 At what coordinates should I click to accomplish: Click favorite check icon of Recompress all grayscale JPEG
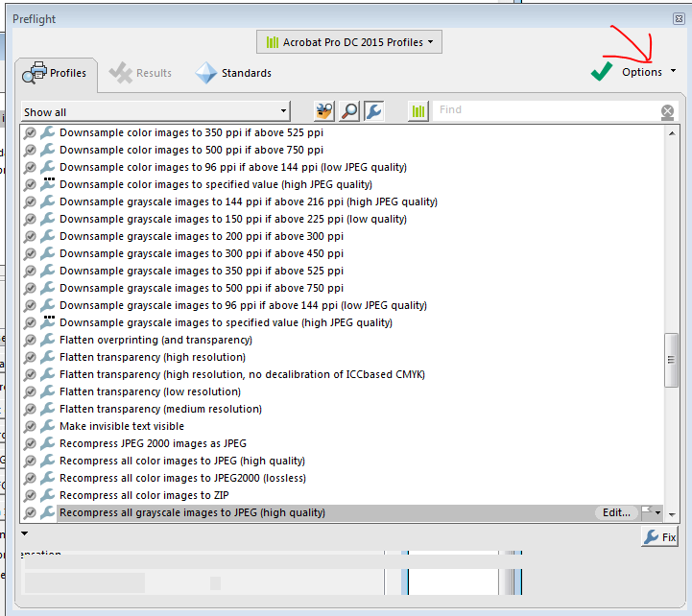(30, 512)
